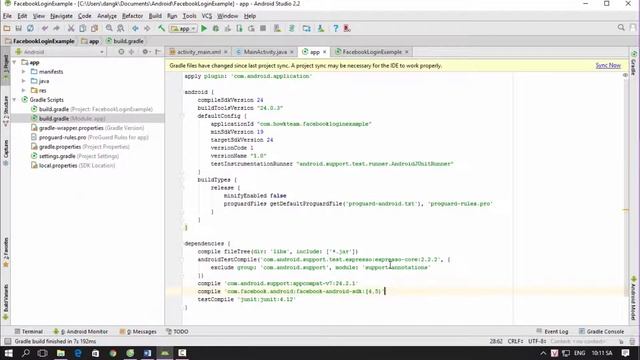This screenshot has height=360, width=640.
Task: Click the Paste toolbar icon
Action: click(94, 29)
